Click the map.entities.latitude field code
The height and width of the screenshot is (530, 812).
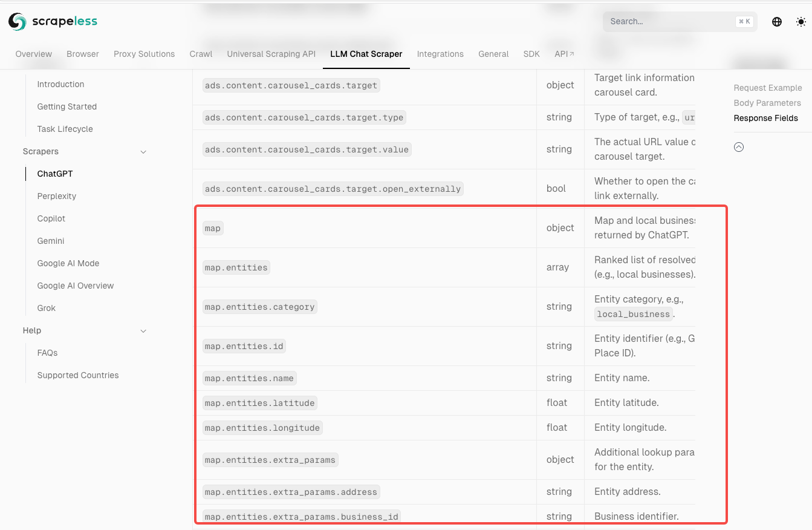pyautogui.click(x=260, y=403)
